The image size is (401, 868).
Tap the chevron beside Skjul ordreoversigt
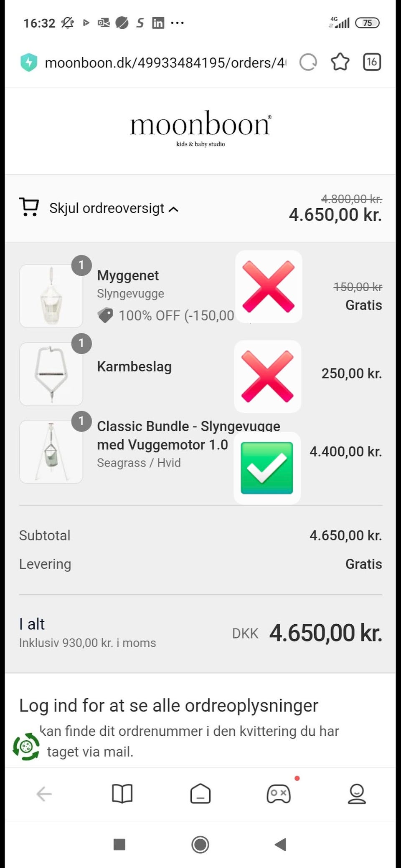tap(174, 209)
